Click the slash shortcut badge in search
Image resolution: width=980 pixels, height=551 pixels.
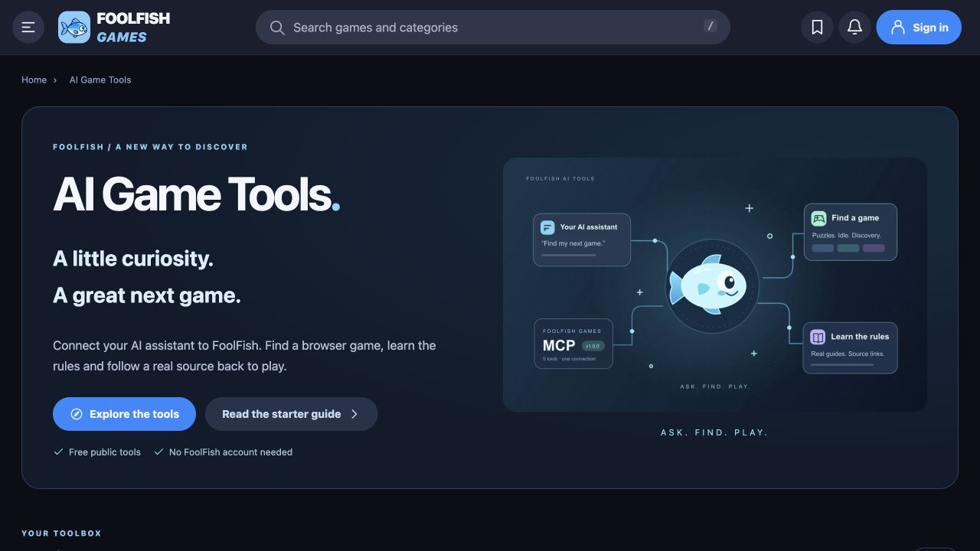point(710,26)
